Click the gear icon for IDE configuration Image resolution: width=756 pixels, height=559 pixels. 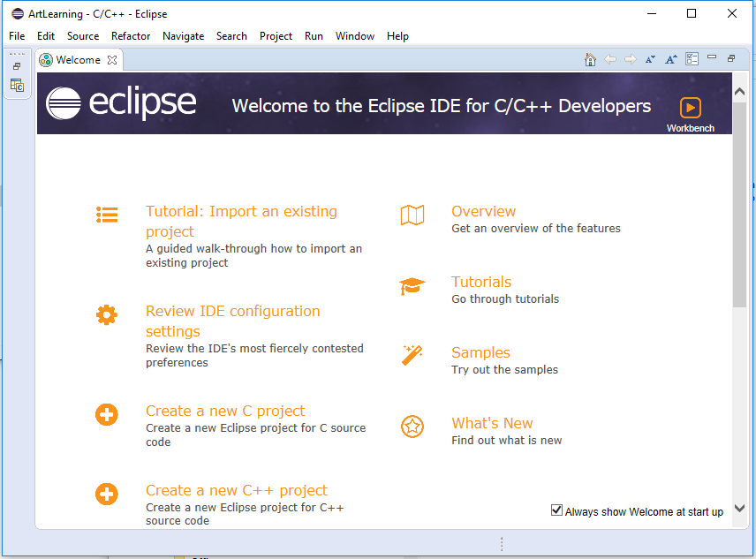pyautogui.click(x=107, y=314)
